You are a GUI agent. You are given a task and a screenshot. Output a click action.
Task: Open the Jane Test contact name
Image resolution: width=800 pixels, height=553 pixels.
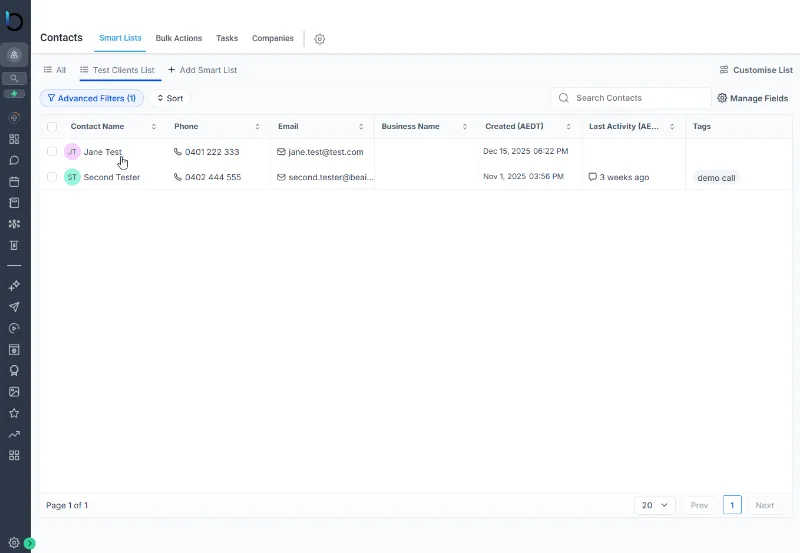coord(103,152)
